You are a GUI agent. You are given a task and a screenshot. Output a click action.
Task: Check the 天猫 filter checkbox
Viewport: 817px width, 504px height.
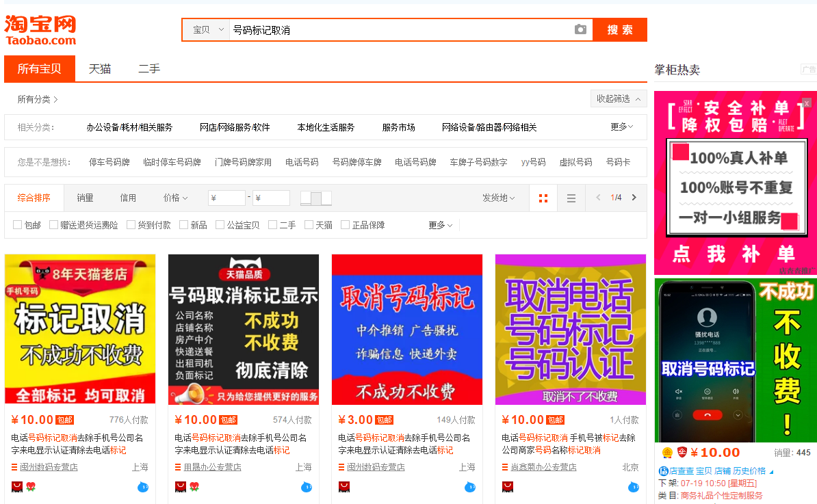coord(309,224)
